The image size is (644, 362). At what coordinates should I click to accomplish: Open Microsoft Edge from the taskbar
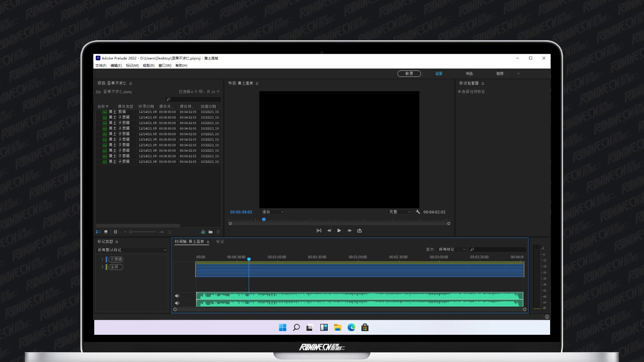(351, 327)
